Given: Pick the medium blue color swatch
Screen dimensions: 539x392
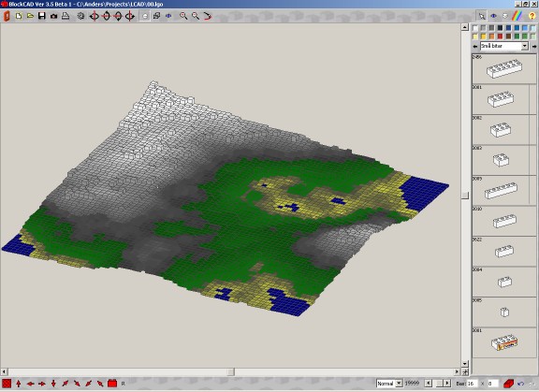Looking at the screenshot, I should (x=517, y=28).
